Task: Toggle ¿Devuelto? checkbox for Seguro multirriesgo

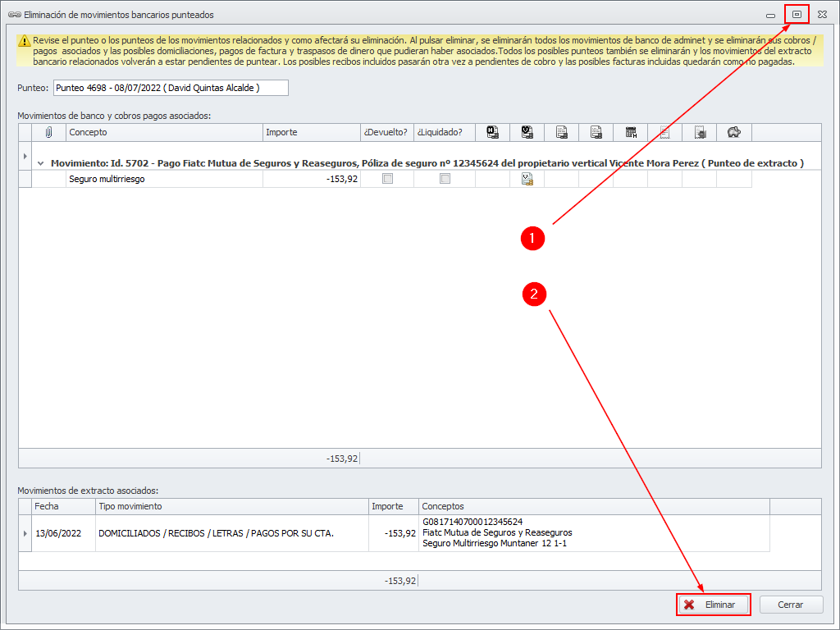Action: [x=387, y=178]
